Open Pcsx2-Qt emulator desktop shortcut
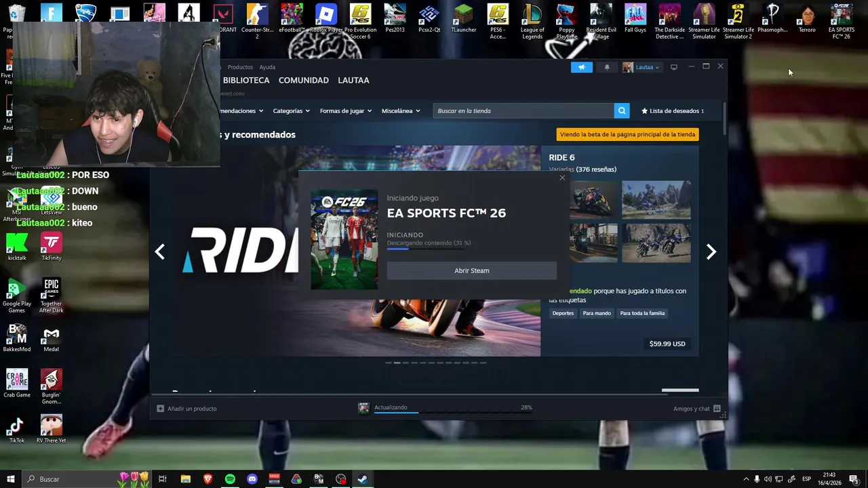868x488 pixels. (429, 19)
